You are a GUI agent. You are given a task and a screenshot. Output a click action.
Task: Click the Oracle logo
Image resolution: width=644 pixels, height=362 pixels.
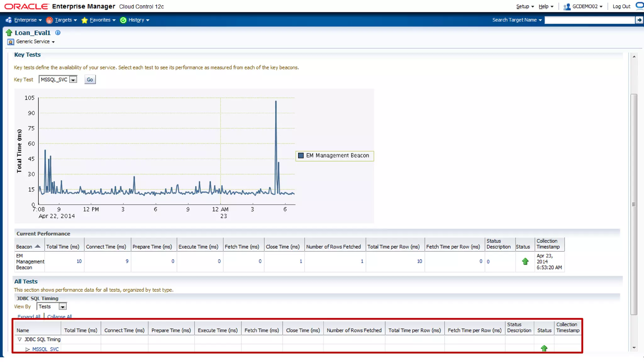click(x=27, y=6)
